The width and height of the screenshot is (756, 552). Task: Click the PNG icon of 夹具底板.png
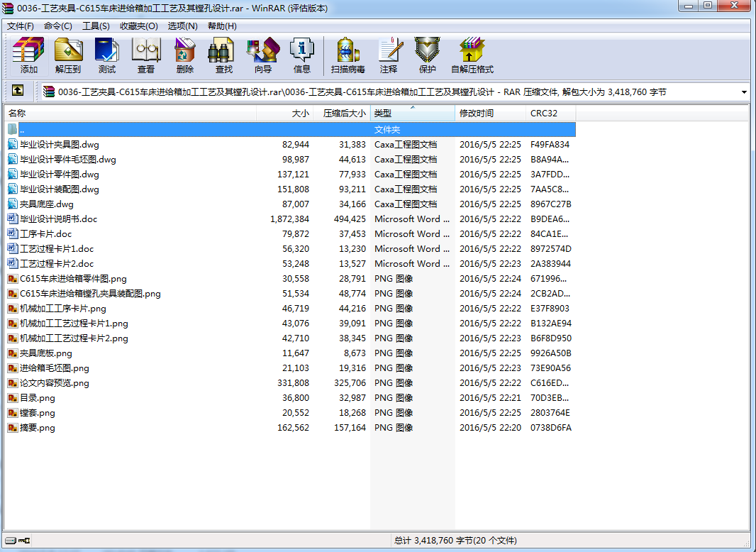[13, 353]
